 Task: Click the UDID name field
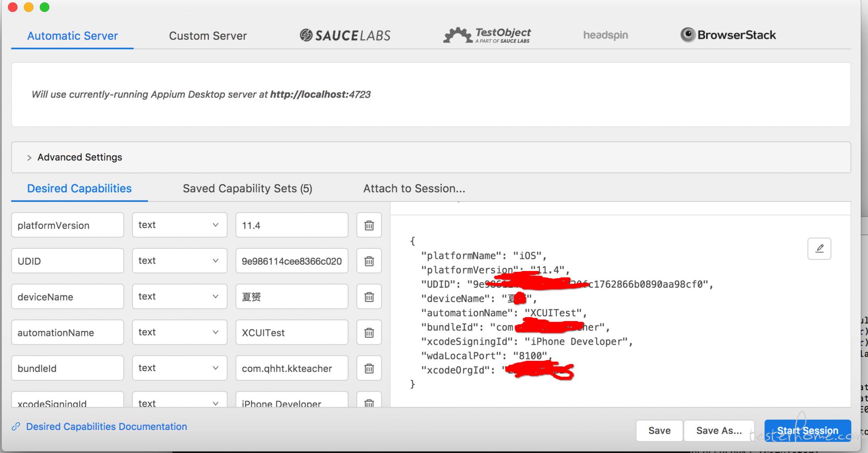click(67, 261)
